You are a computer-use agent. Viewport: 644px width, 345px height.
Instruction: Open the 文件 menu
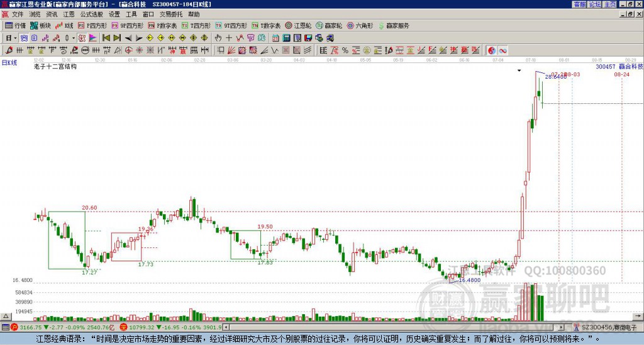pyautogui.click(x=18, y=14)
